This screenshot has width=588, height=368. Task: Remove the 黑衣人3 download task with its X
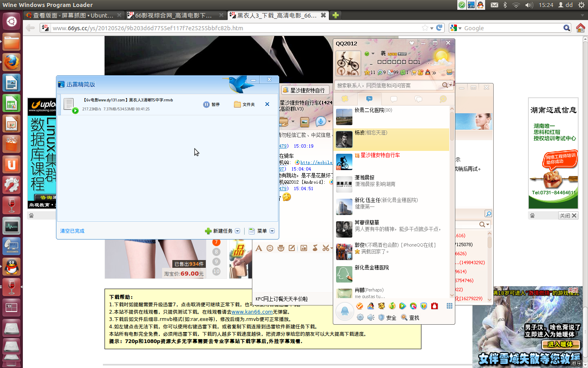pos(267,104)
